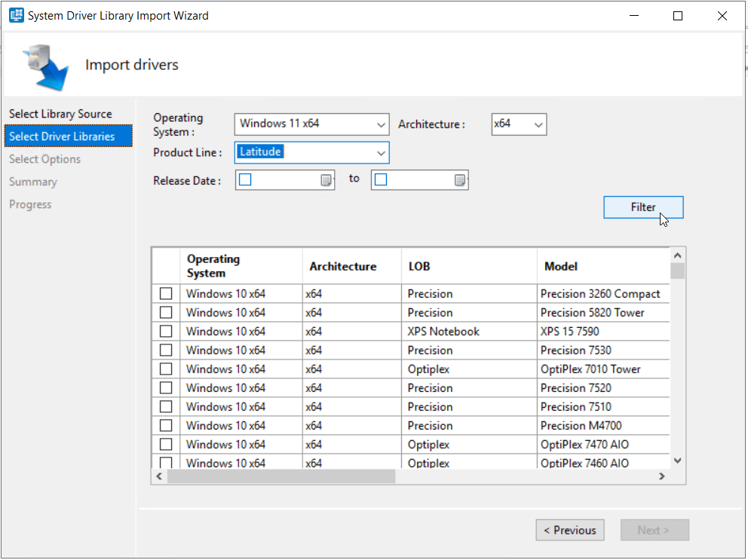Image resolution: width=748 pixels, height=560 pixels.
Task: Click the Previous button
Action: pos(570,530)
